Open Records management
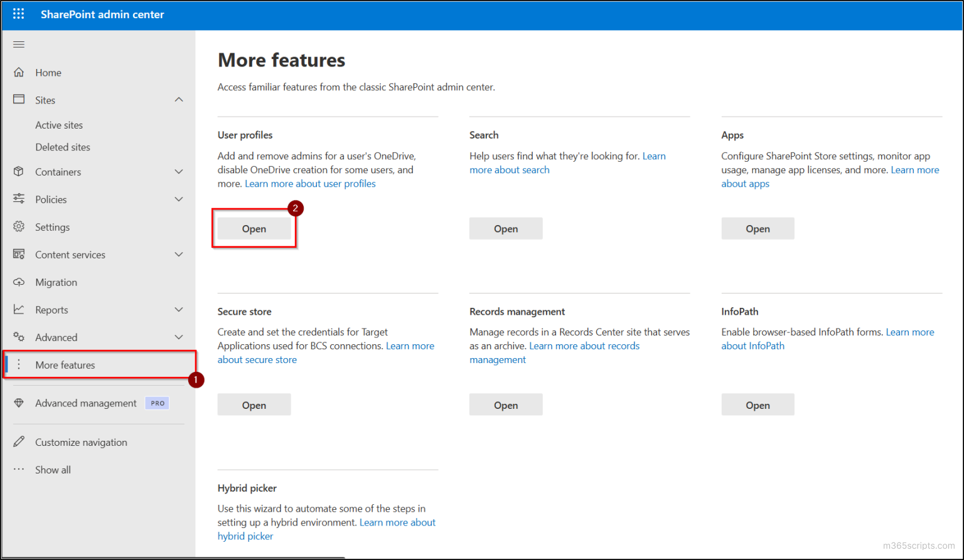This screenshot has height=560, width=964. tap(506, 404)
